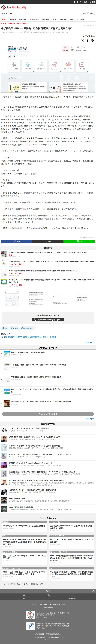Screen dimensions: 96x644
Task: Open the 被害・事故 menu
Action: 23,19
